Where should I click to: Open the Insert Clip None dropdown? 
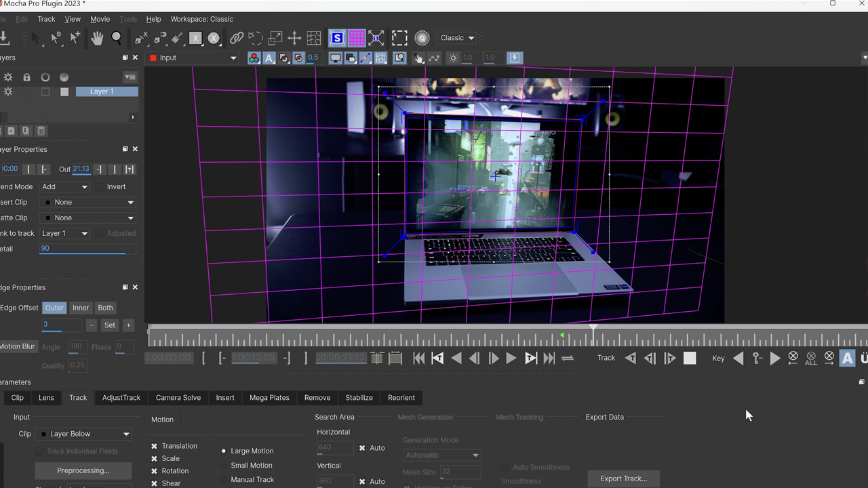coord(87,203)
